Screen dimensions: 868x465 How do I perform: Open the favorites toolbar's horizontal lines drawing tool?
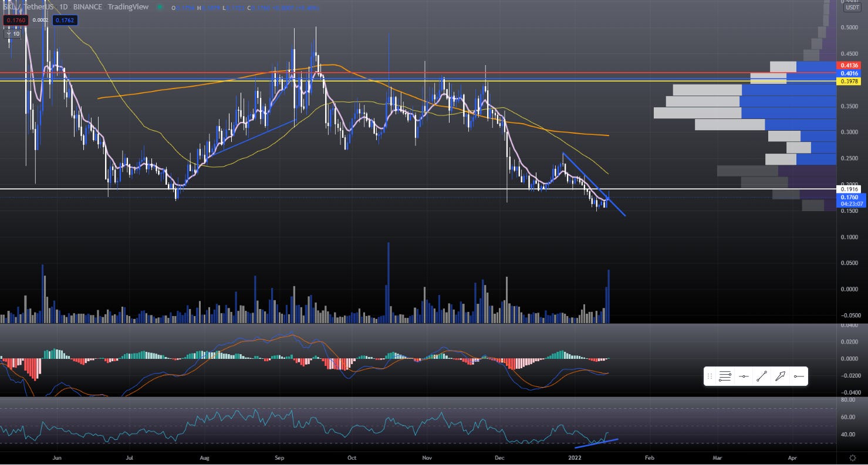(725, 376)
